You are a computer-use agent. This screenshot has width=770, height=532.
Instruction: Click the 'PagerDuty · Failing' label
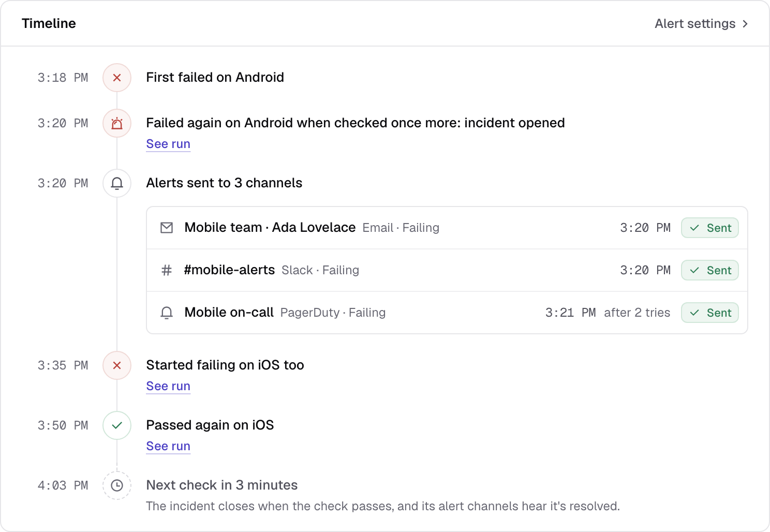(333, 313)
